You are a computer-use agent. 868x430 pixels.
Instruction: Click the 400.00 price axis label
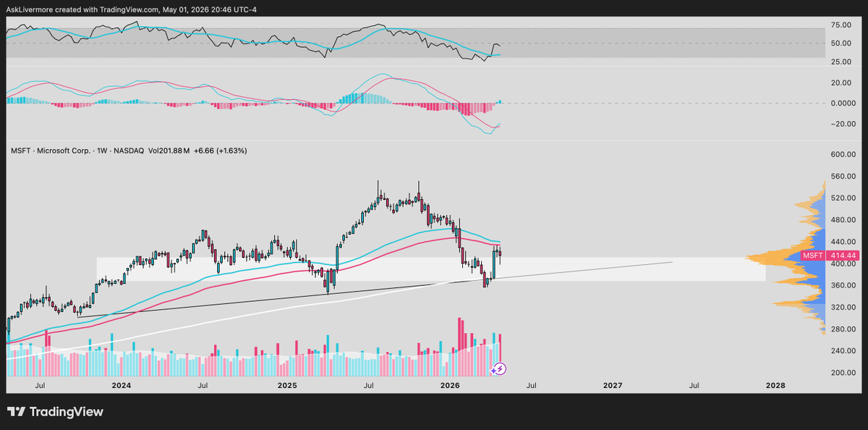click(842, 264)
